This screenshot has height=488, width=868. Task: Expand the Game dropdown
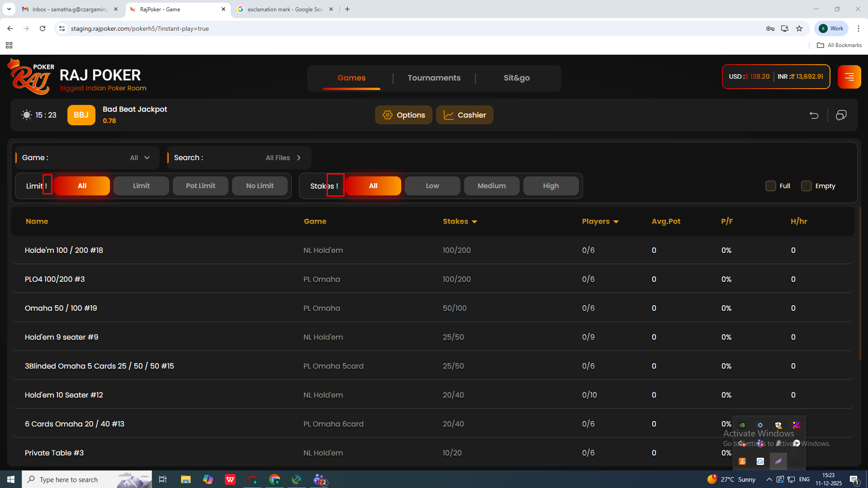(x=140, y=158)
